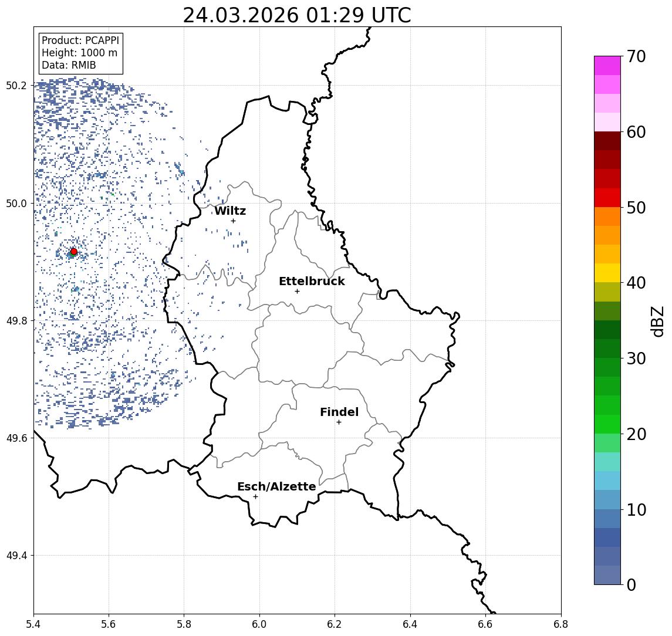Click the Findel station cross marker
The width and height of the screenshot is (672, 636).
coord(339,422)
